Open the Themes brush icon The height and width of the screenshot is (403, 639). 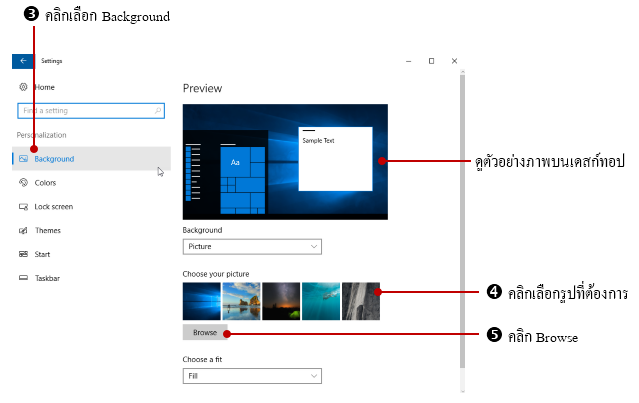point(23,230)
